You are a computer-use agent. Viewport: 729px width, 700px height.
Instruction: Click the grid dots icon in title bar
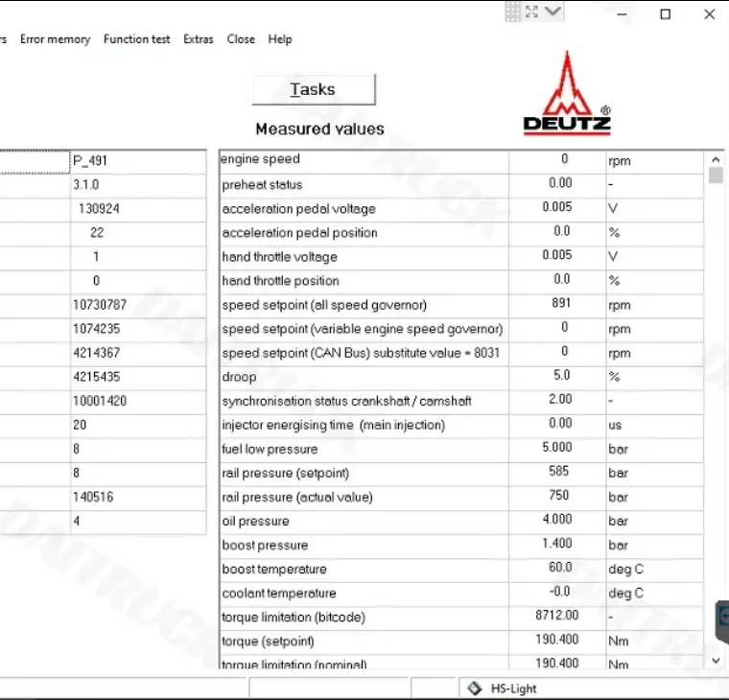(513, 12)
